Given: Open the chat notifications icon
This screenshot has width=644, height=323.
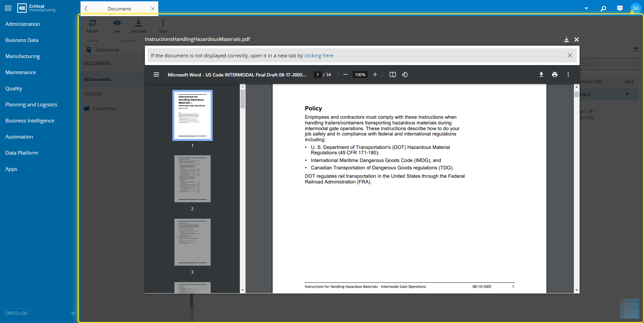Looking at the screenshot, I should (x=620, y=8).
